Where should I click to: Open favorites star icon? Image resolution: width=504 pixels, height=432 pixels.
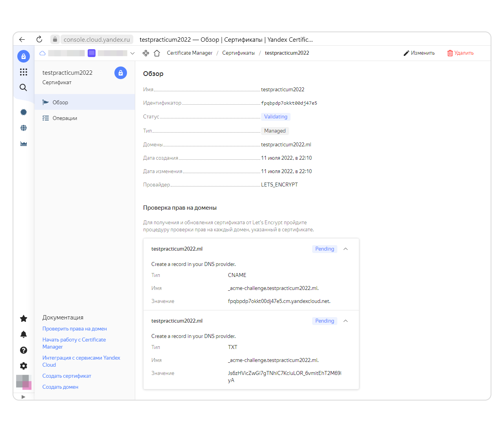tap(24, 319)
